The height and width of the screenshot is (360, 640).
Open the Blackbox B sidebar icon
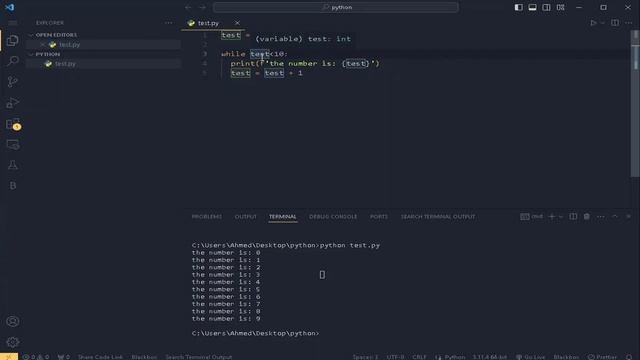[x=13, y=186]
